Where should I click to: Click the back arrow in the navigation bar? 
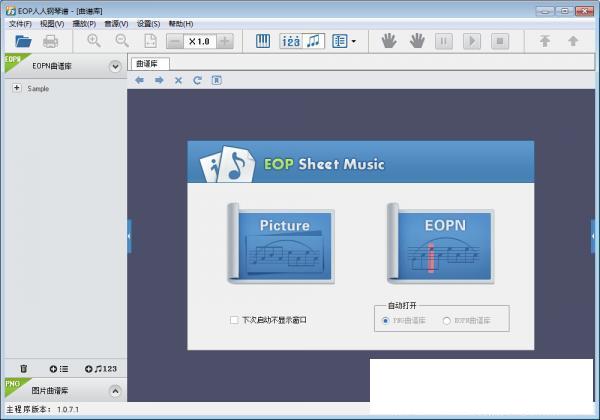pyautogui.click(x=139, y=80)
